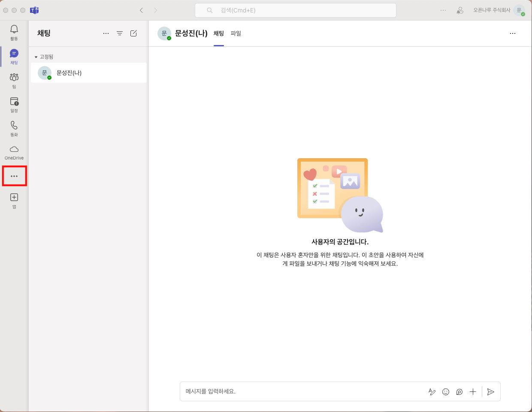Start a new chat with compose icon

pos(133,33)
